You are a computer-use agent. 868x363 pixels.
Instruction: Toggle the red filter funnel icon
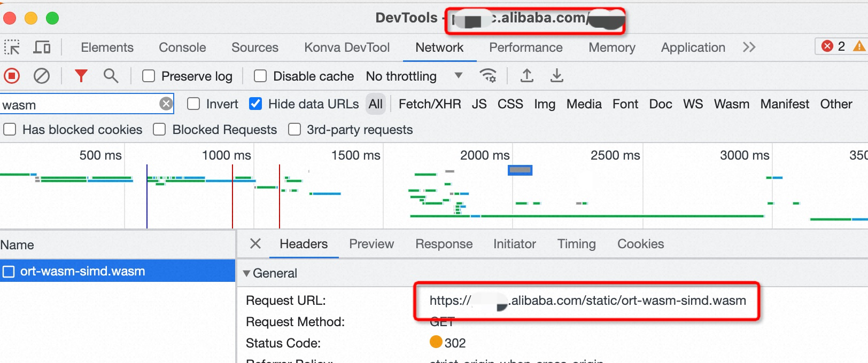tap(81, 76)
